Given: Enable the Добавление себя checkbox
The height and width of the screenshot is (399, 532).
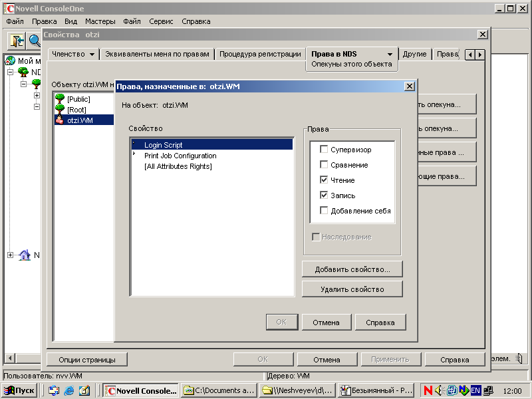Looking at the screenshot, I should pyautogui.click(x=324, y=210).
